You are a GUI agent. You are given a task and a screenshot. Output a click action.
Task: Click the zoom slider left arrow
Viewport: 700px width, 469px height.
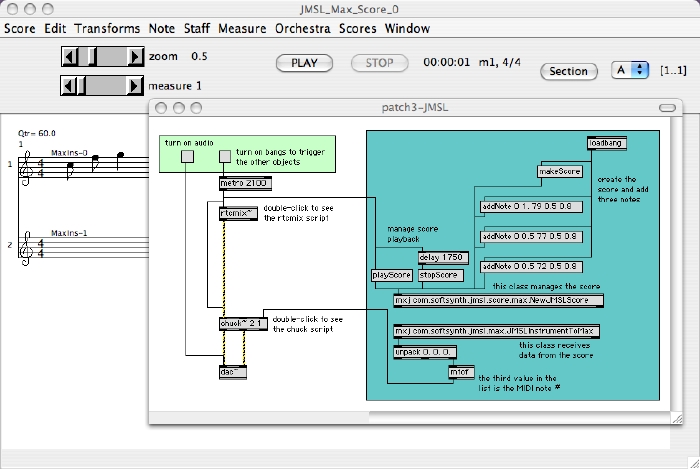pyautogui.click(x=70, y=57)
